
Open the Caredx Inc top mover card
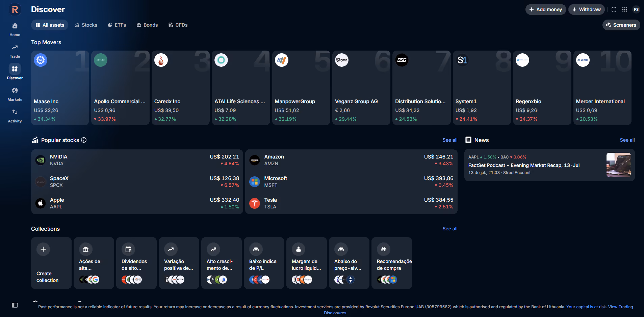point(181,88)
